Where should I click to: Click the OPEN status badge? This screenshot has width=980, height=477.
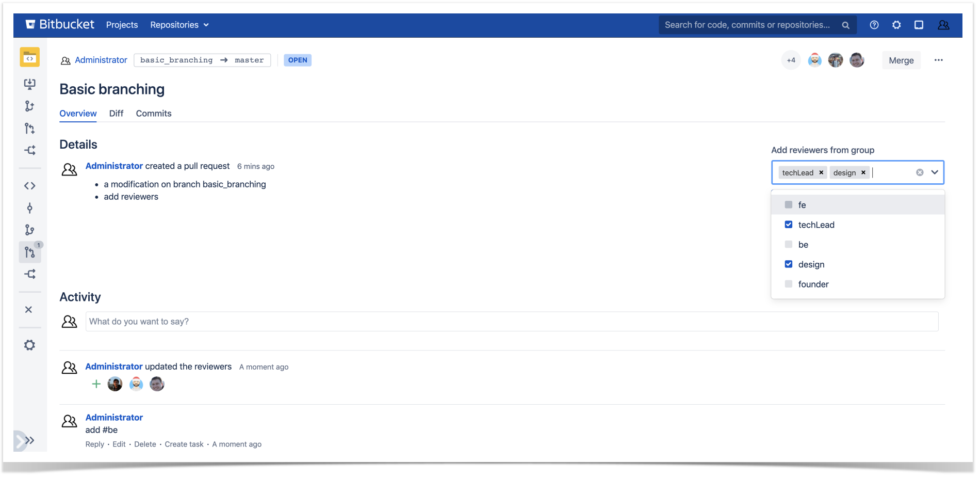coord(298,60)
